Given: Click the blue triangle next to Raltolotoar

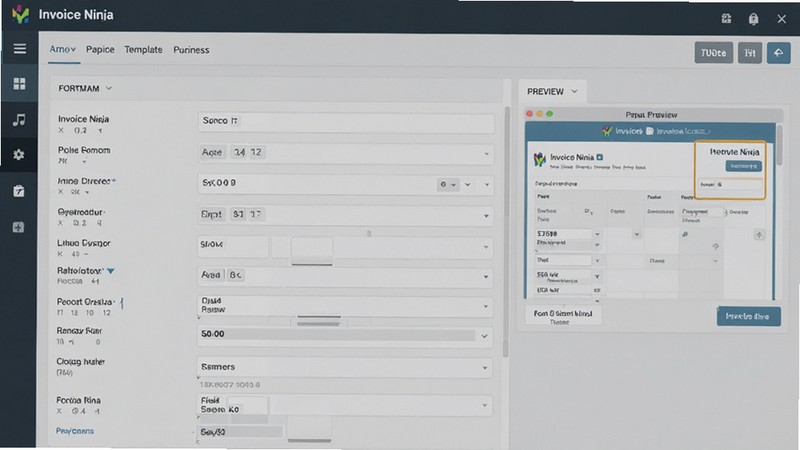Looking at the screenshot, I should [111, 271].
